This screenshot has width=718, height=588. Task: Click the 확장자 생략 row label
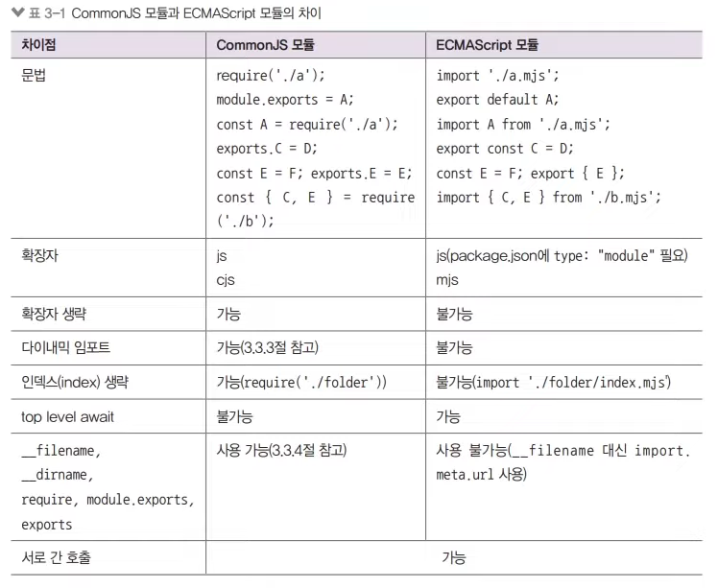pos(54,314)
